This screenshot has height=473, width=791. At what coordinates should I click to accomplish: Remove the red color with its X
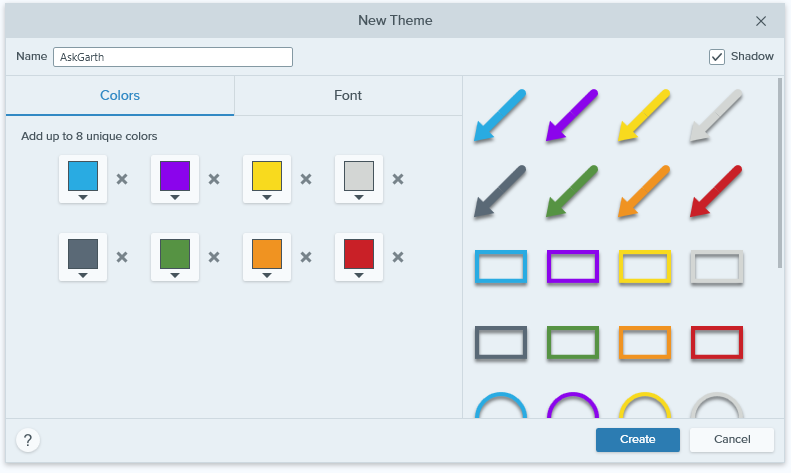pos(398,257)
